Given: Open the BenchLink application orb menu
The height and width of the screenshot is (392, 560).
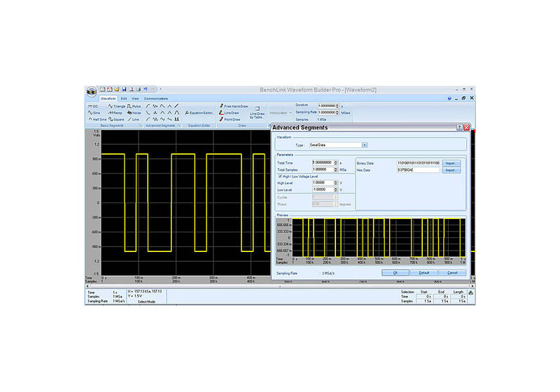Looking at the screenshot, I should [92, 92].
